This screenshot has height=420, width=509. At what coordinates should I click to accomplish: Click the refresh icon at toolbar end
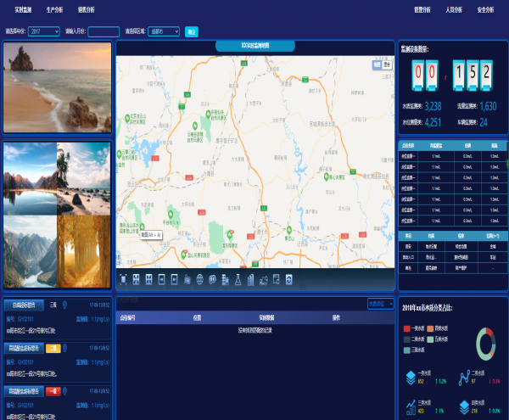pyautogui.click(x=288, y=279)
